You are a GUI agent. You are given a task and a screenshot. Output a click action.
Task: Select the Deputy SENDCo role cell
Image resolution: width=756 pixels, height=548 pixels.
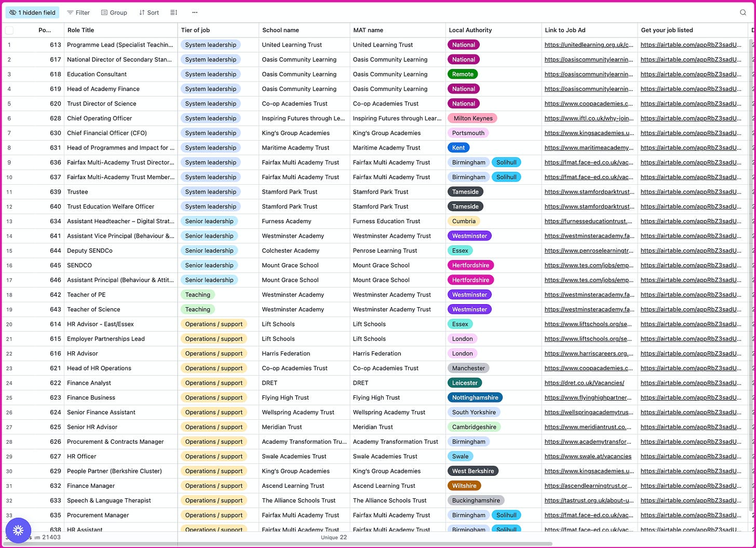tap(120, 251)
